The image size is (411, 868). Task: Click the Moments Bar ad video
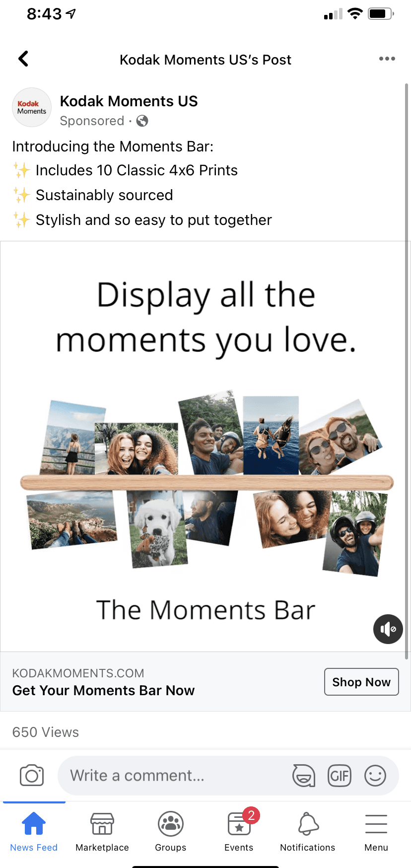(x=205, y=446)
